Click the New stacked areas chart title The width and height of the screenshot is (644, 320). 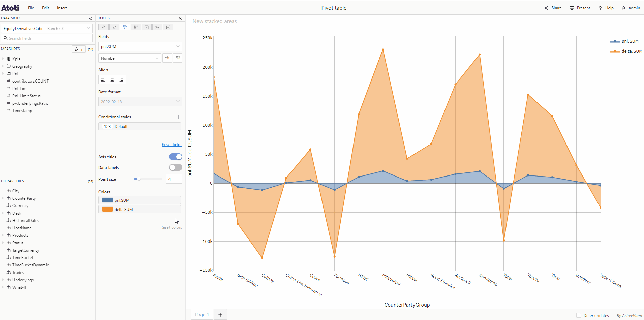pos(215,21)
